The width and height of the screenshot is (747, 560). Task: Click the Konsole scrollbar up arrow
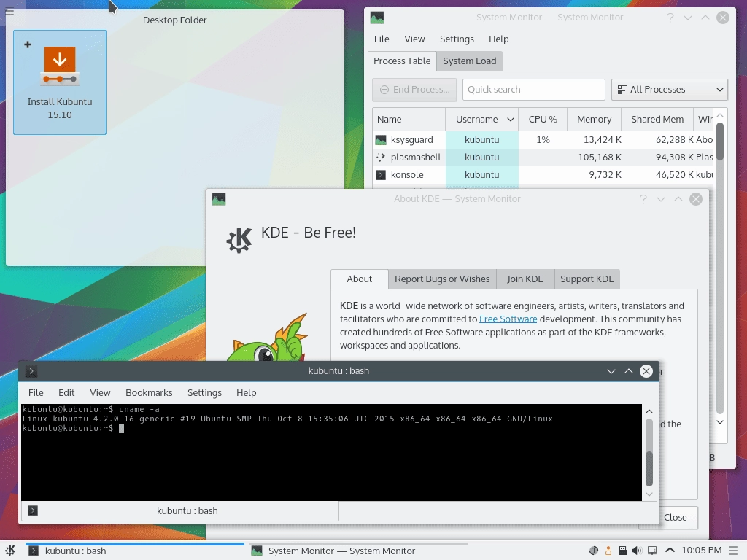649,411
